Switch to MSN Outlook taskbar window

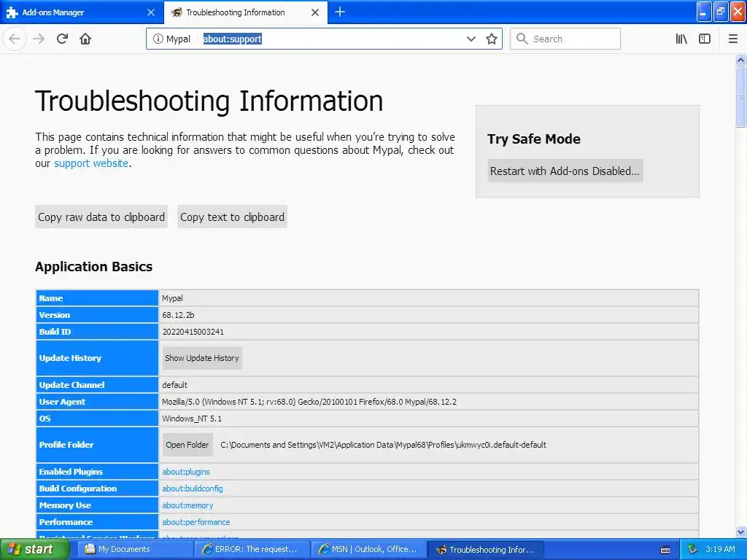pos(369,550)
